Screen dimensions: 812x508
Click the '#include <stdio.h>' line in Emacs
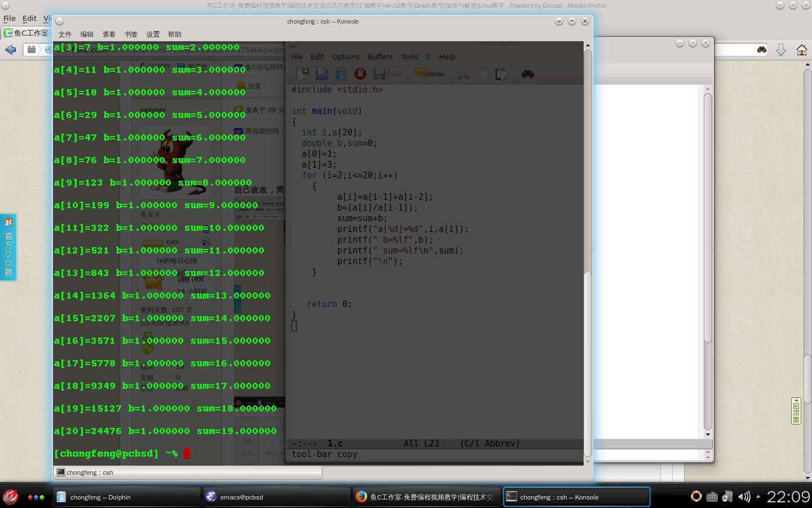[x=337, y=90]
